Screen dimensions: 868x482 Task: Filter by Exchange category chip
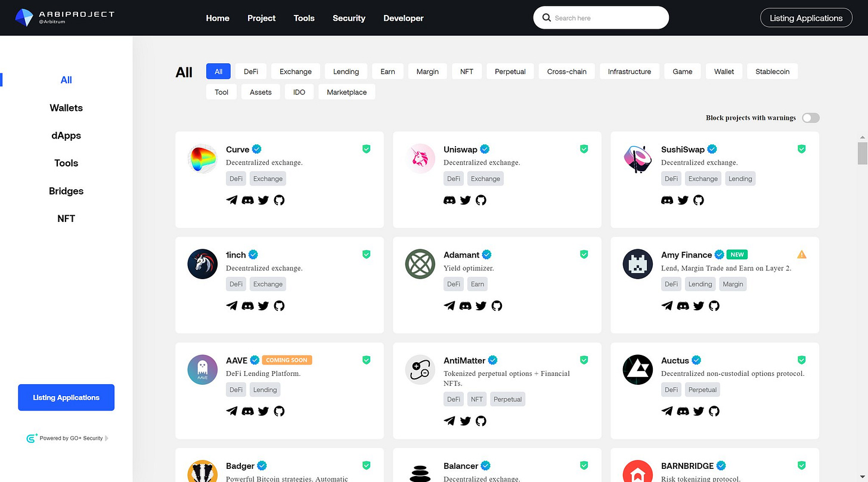click(x=296, y=72)
